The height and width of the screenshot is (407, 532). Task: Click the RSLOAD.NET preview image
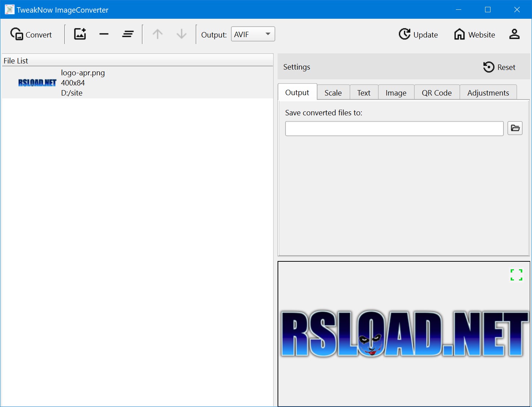point(404,333)
